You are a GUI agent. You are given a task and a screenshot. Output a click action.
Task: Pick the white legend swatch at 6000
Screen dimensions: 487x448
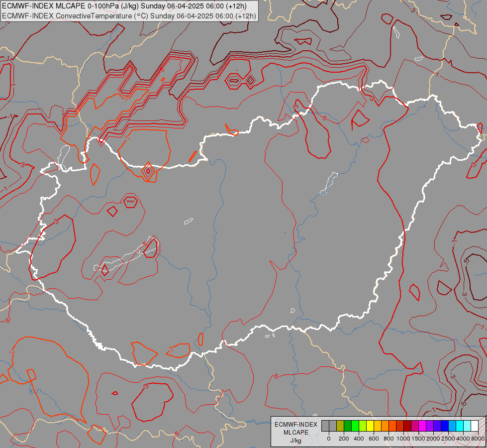click(474, 426)
